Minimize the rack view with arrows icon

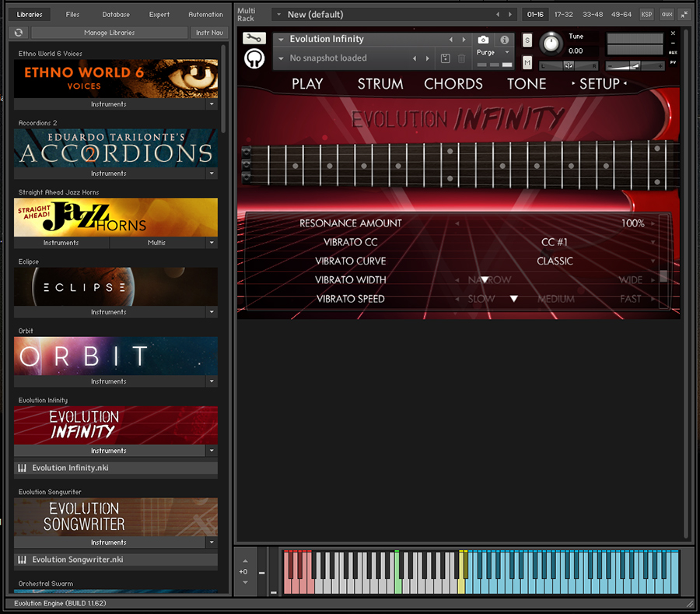[684, 14]
